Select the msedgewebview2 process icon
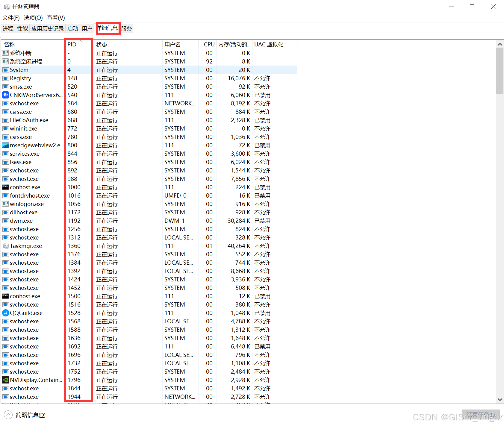The height and width of the screenshot is (426, 504). pyautogui.click(x=5, y=145)
